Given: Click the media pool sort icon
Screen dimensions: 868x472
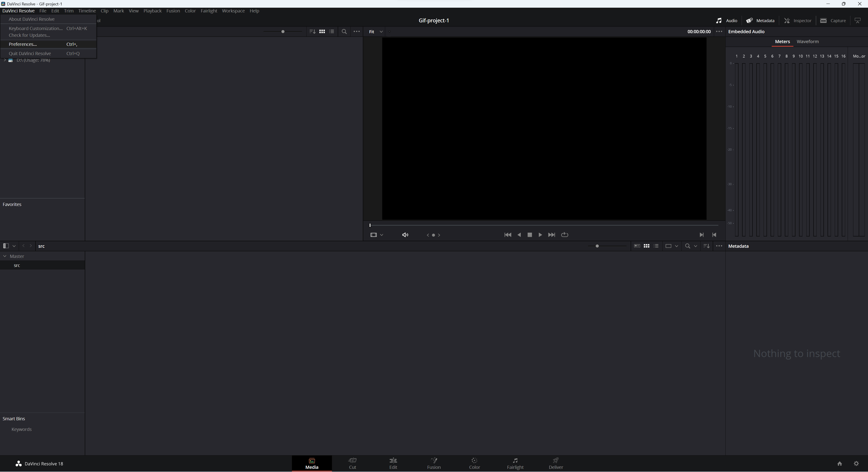Looking at the screenshot, I should pyautogui.click(x=707, y=246).
